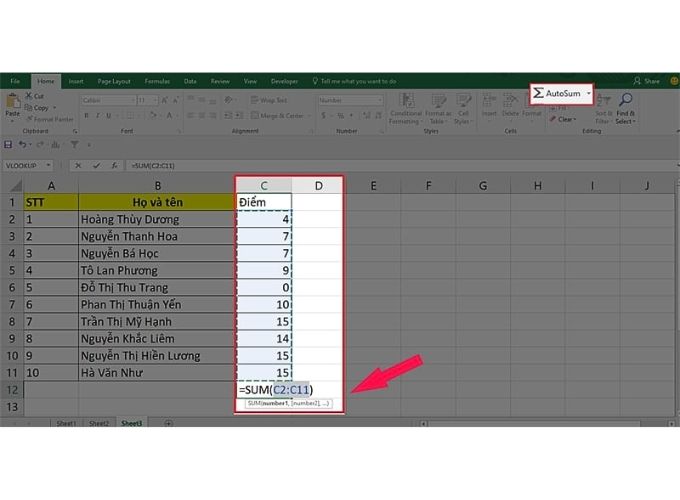The image size is (680, 500).
Task: Click the Enter checkmark in the formula bar
Action: [96, 165]
